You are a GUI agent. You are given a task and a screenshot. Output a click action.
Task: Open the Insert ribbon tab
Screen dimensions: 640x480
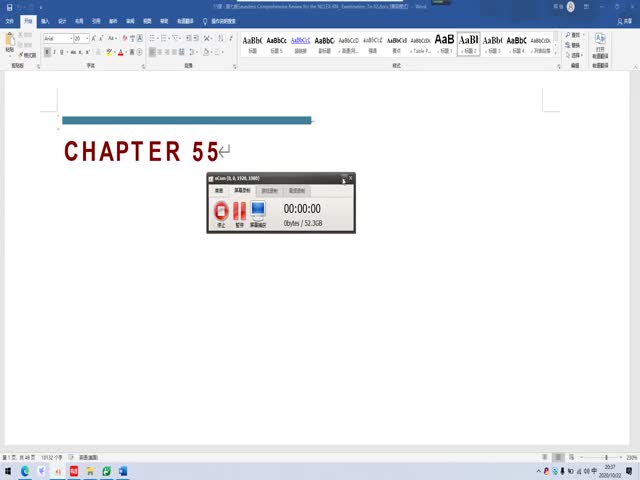pyautogui.click(x=45, y=19)
